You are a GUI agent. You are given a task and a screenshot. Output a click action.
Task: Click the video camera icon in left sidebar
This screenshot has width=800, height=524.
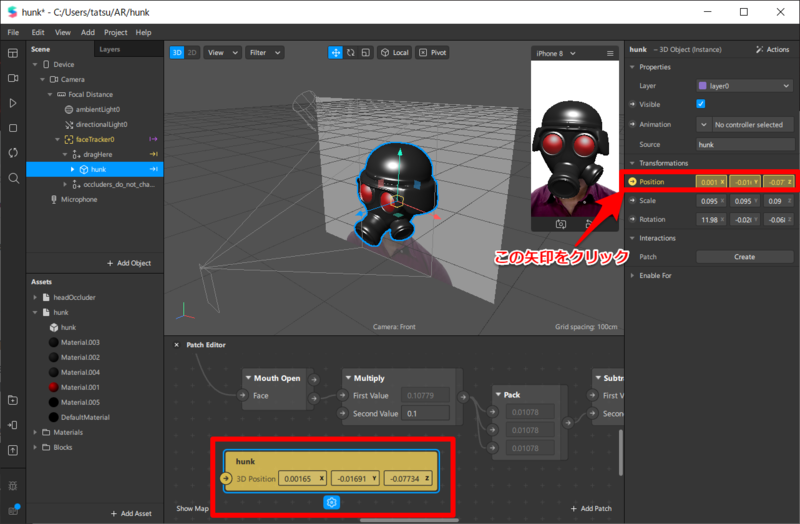pos(13,78)
